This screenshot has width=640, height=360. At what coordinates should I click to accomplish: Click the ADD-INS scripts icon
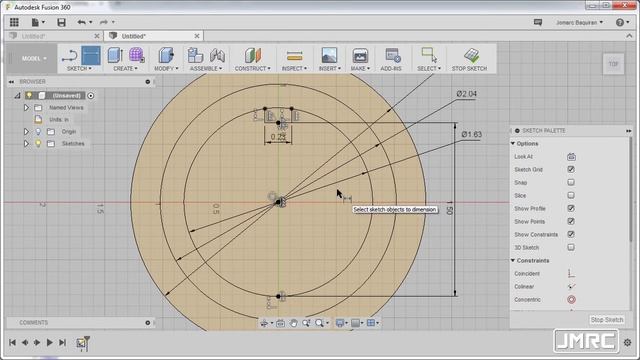pyautogui.click(x=392, y=55)
